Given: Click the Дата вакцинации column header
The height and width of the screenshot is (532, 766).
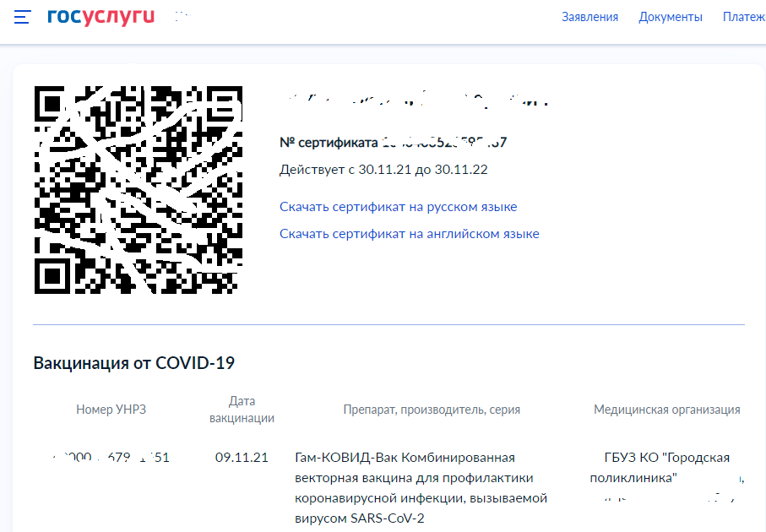Looking at the screenshot, I should pyautogui.click(x=242, y=410).
